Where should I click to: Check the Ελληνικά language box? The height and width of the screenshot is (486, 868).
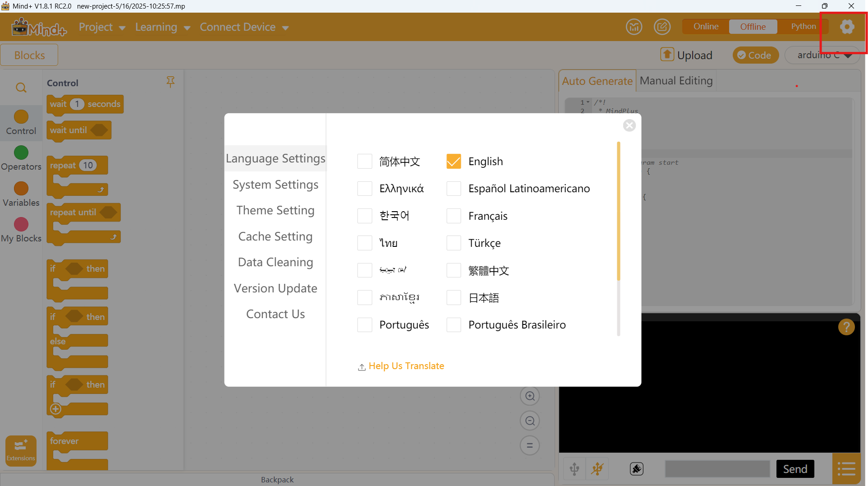coord(364,189)
